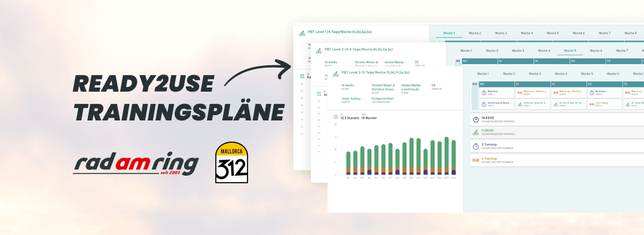Open Woche 6 tab in PBT Level 3 window

(x=613, y=74)
